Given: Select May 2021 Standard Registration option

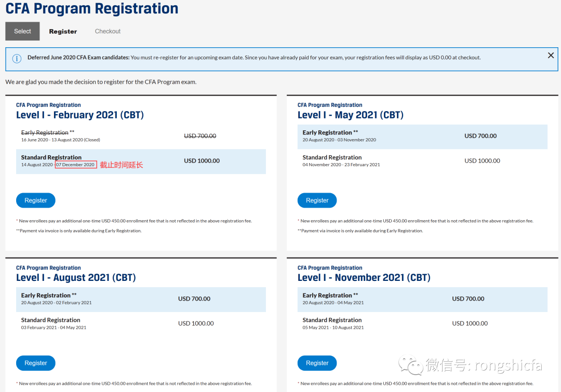Looking at the screenshot, I should tap(422, 161).
